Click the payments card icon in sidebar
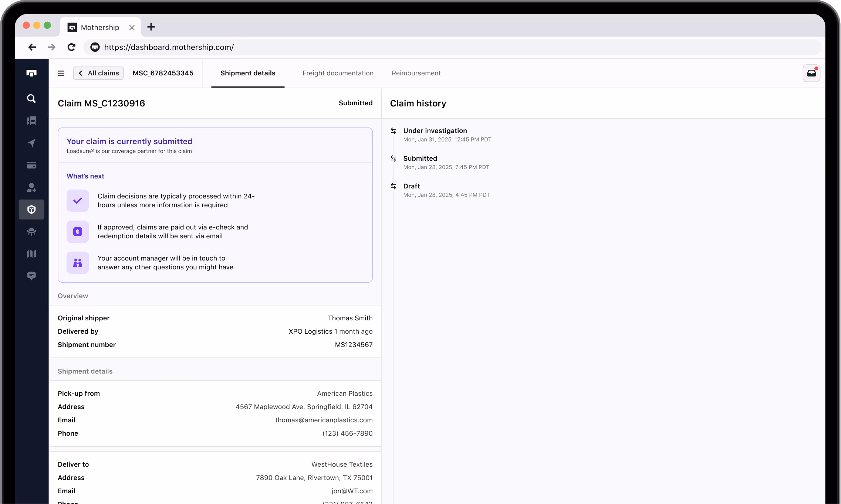 tap(31, 165)
